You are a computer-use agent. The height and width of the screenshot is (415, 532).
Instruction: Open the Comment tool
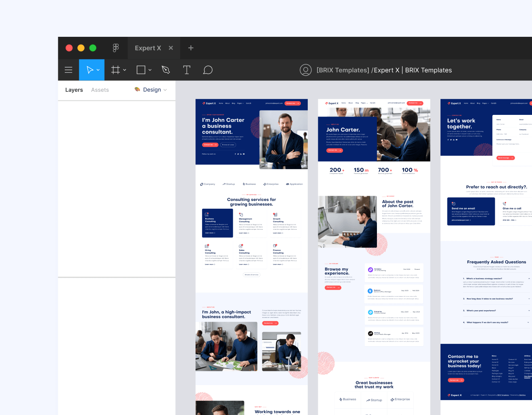(x=208, y=70)
